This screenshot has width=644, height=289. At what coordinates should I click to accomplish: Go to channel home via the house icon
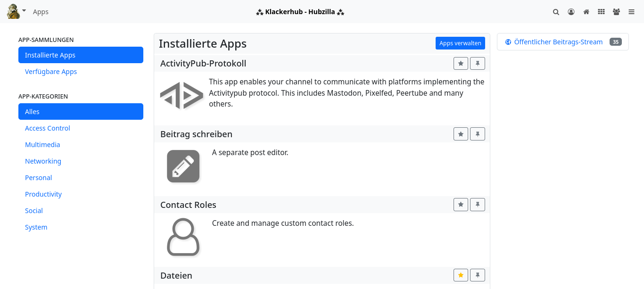(x=586, y=12)
